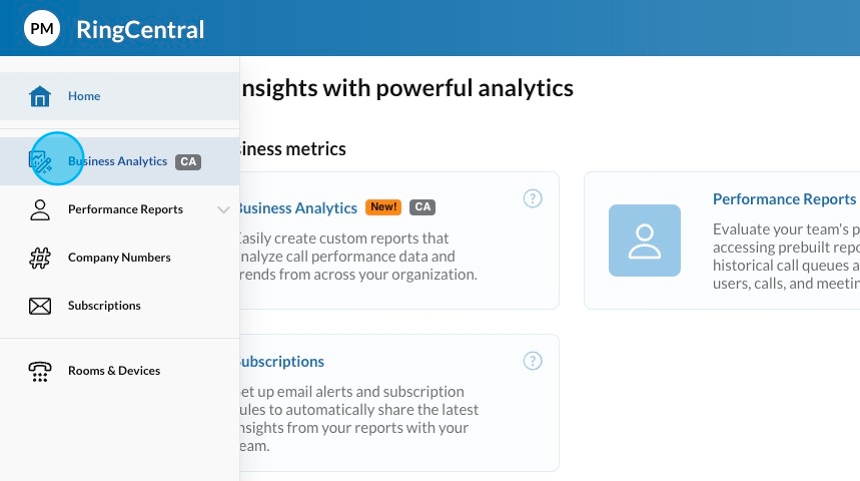860x481 pixels.
Task: Open the Performance Reports card title link
Action: point(784,199)
